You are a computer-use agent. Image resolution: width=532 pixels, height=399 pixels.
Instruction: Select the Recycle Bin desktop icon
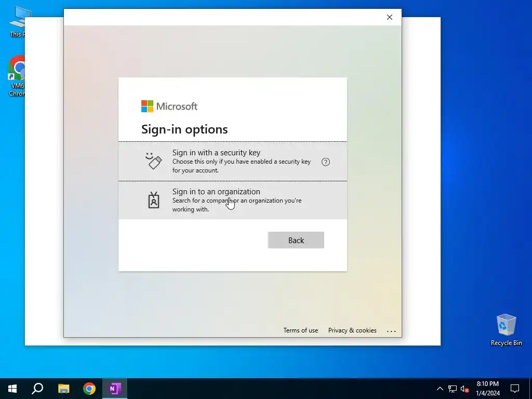(506, 329)
